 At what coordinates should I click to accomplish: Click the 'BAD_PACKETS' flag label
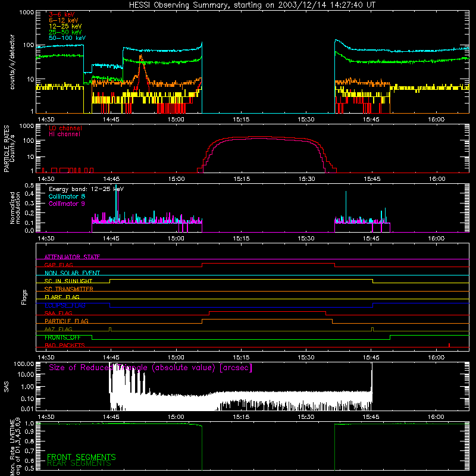(65, 345)
